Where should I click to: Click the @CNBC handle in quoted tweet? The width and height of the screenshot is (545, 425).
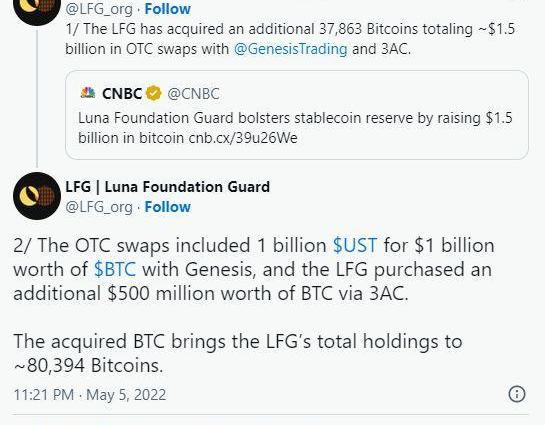click(x=193, y=93)
